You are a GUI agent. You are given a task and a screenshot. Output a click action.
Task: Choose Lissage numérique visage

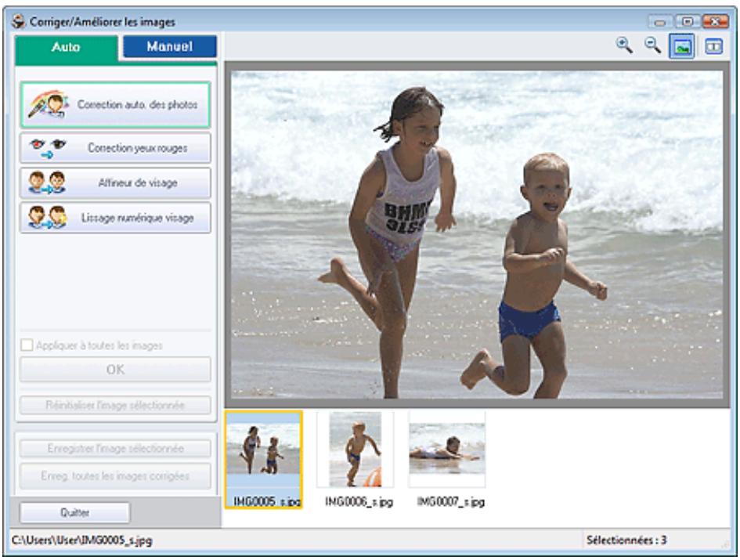[x=115, y=218]
